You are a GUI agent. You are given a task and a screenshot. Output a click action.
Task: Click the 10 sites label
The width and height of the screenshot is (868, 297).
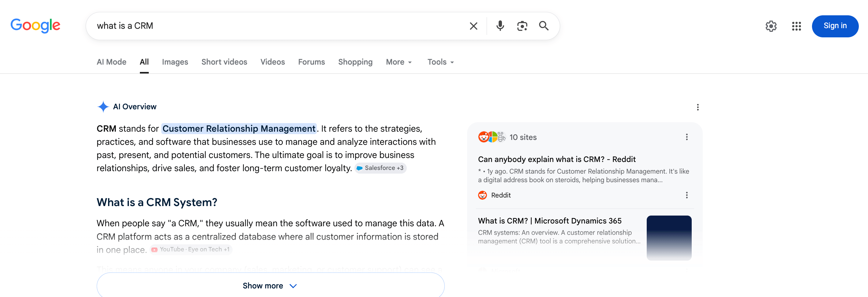[x=523, y=137]
